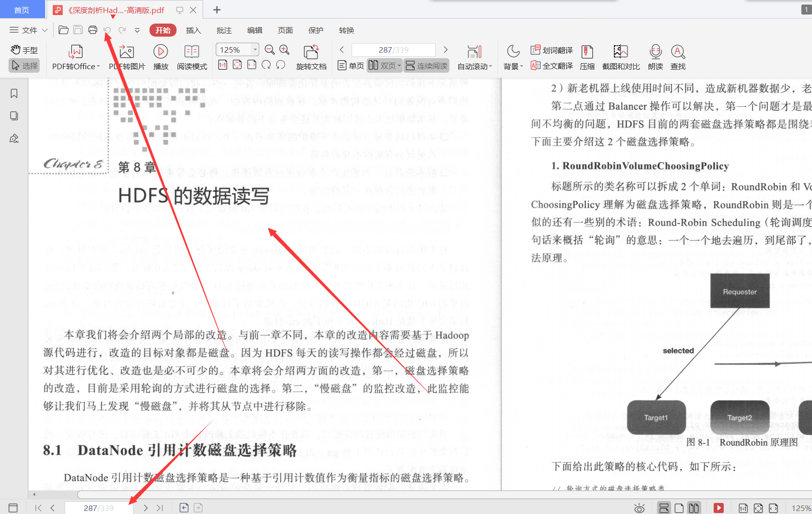Click the zoom out magnifier
Screen dimensions: 812x514
(x=269, y=50)
